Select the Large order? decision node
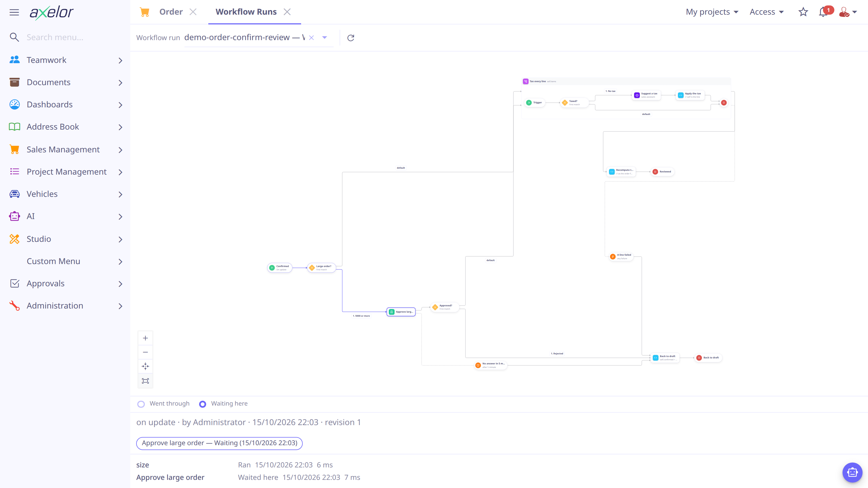This screenshot has height=488, width=868. pyautogui.click(x=321, y=268)
